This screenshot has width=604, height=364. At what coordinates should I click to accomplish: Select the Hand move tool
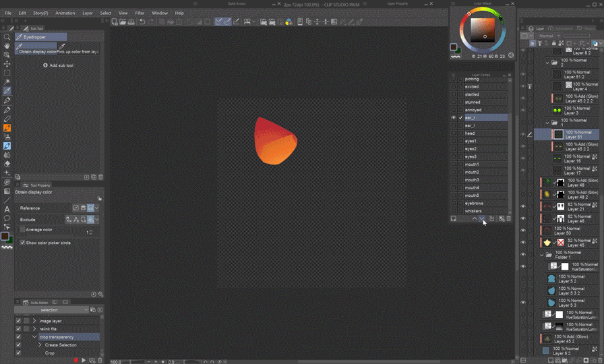pos(7,46)
